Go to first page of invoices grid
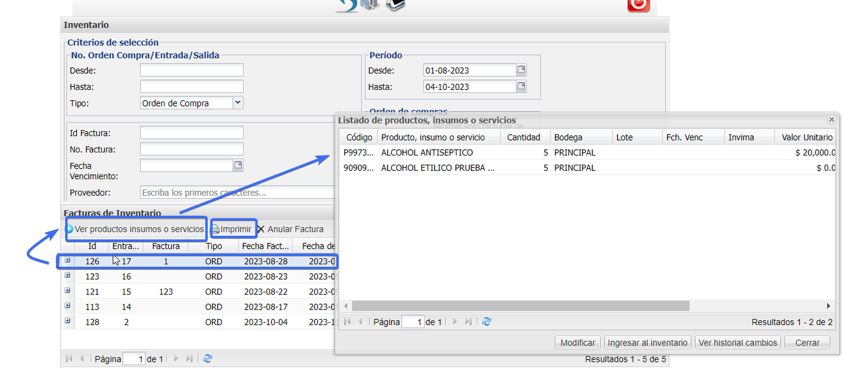The image size is (868, 384). coord(69,359)
